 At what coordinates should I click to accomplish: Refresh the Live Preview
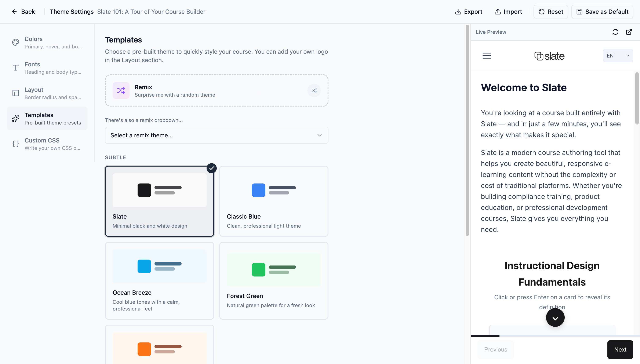[615, 32]
